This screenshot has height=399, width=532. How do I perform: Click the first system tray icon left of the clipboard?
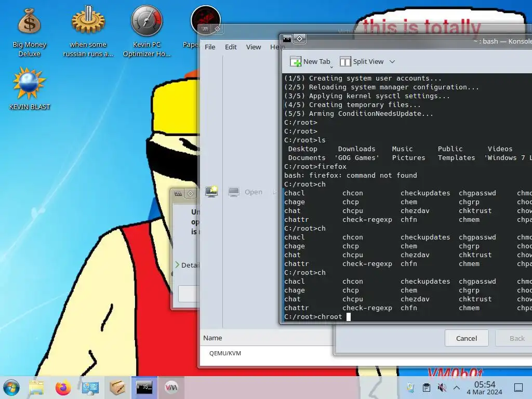point(410,388)
